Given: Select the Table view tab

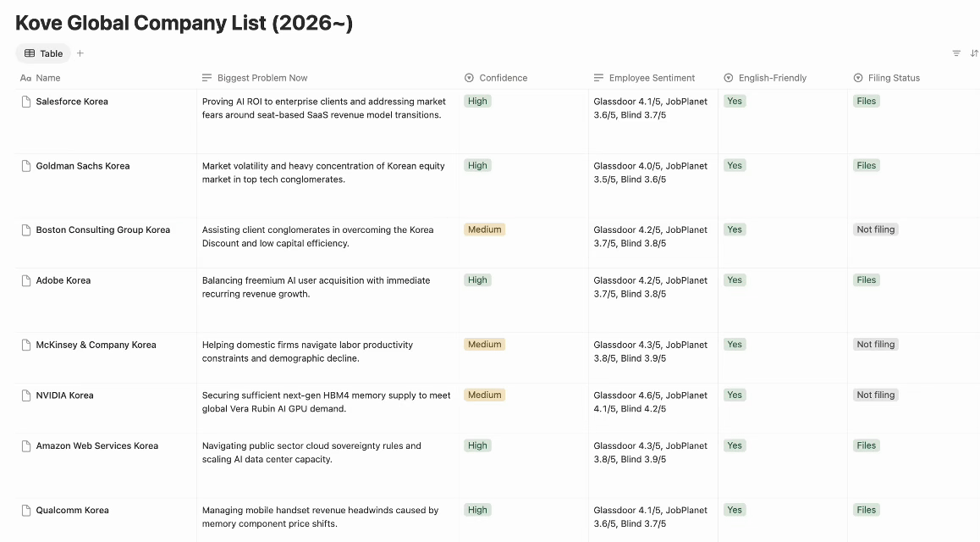Looking at the screenshot, I should click(43, 53).
